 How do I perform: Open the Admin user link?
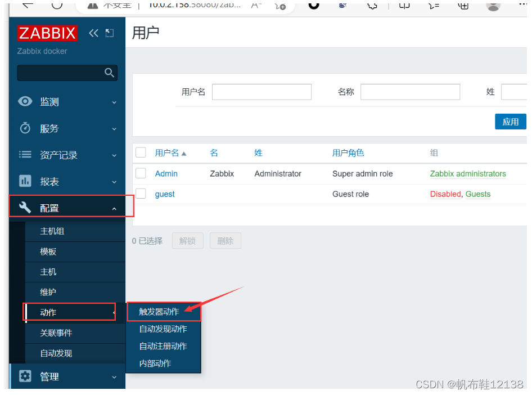[x=166, y=174]
